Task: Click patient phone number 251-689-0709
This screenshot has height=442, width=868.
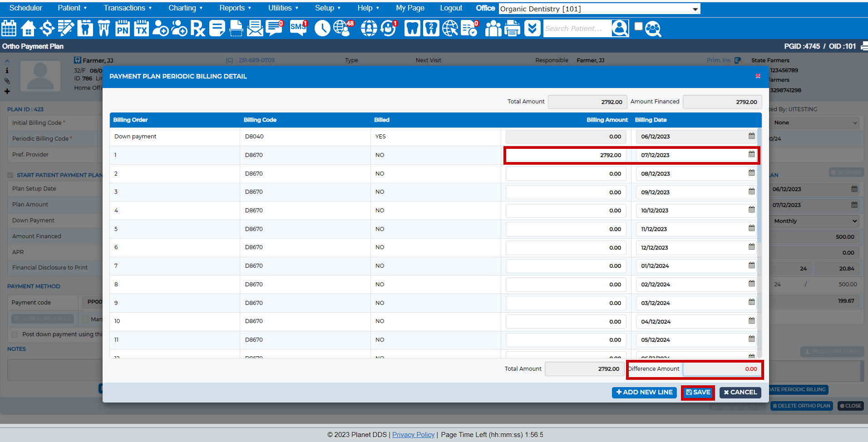Action: (256, 60)
